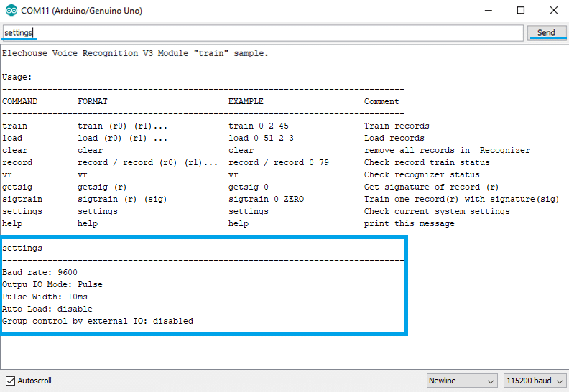Click the 'getsig (r)' format text
This screenshot has width=569, height=392.
click(102, 187)
